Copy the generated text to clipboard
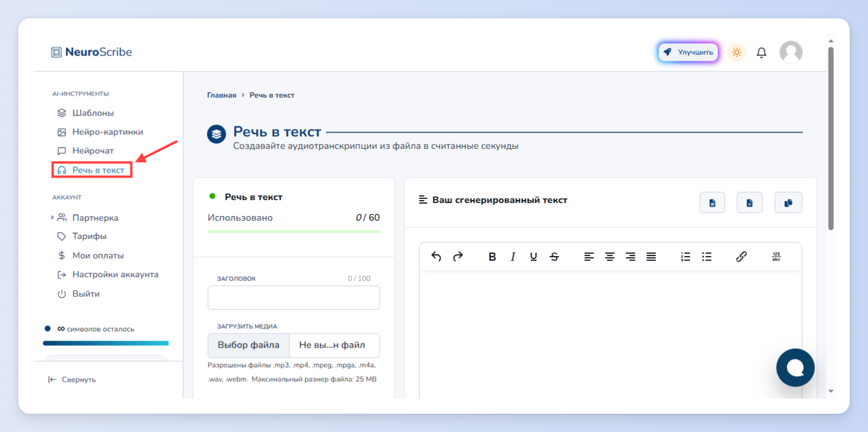The height and width of the screenshot is (432, 868). tap(788, 202)
